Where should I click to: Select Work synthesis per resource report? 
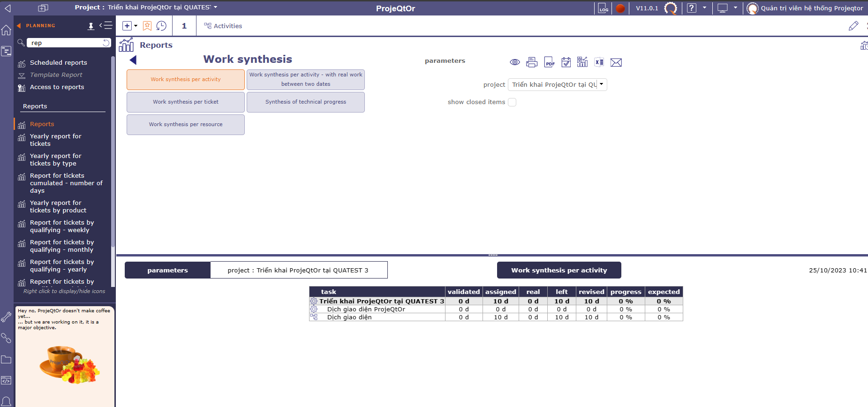coord(186,125)
